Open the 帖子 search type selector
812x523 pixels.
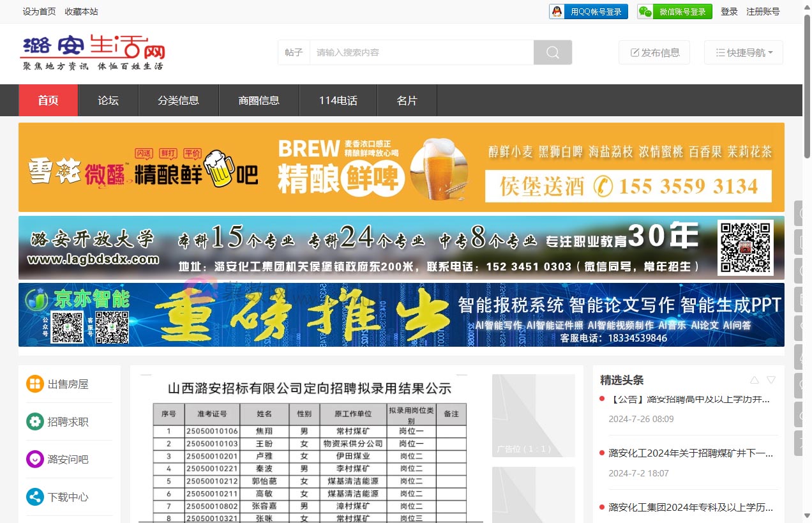(293, 52)
